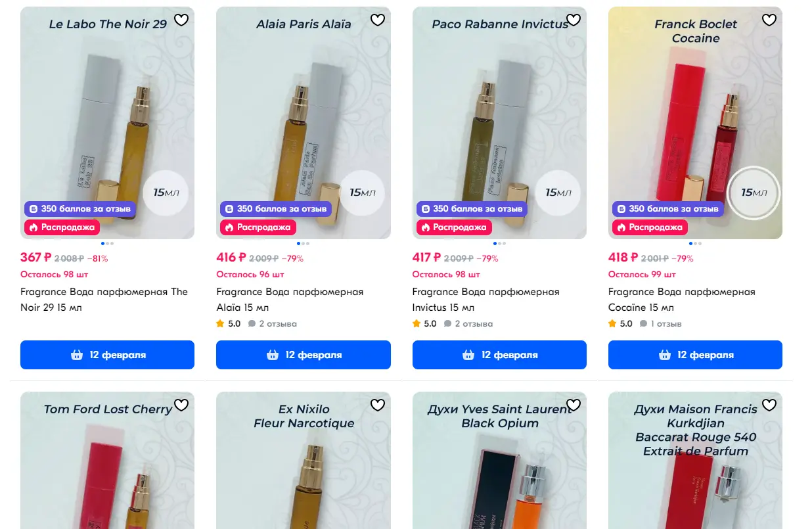
Task: Click the heart icon on Franck Boclet Cocaine
Action: (769, 20)
